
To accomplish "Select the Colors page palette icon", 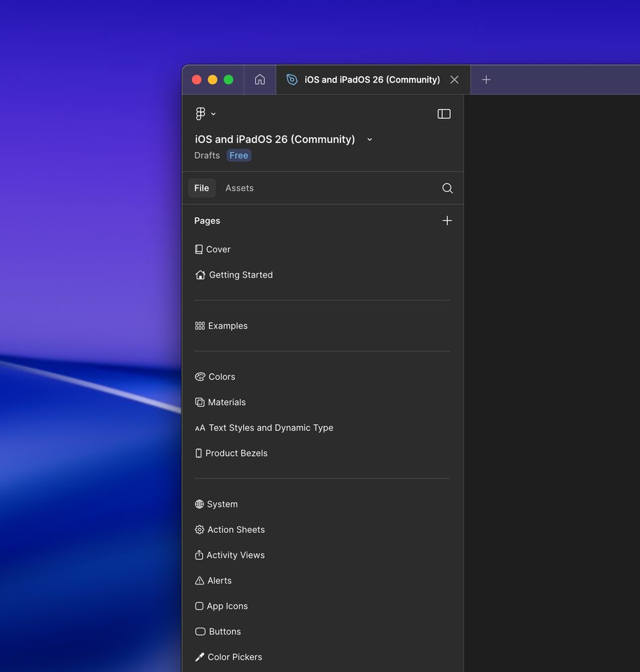I will point(199,377).
